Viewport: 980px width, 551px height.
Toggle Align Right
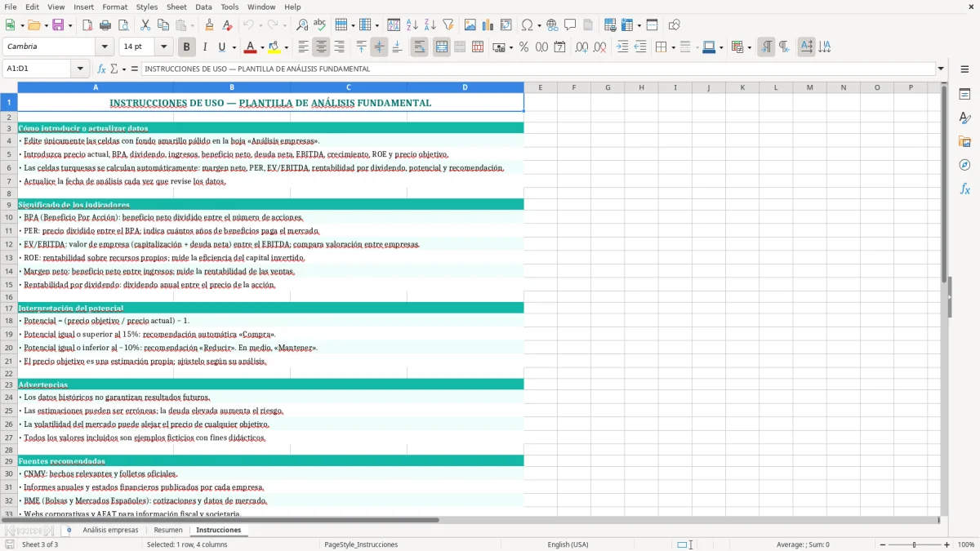coord(339,47)
